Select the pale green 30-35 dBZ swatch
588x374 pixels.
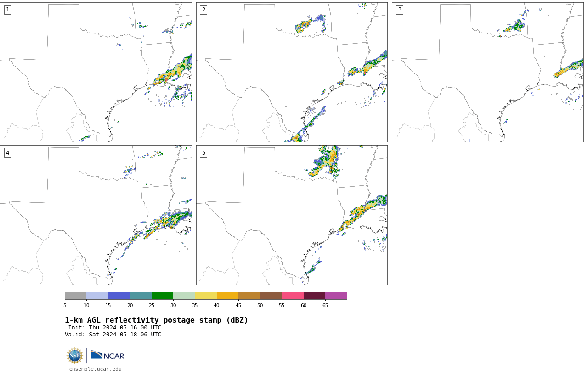(x=184, y=296)
